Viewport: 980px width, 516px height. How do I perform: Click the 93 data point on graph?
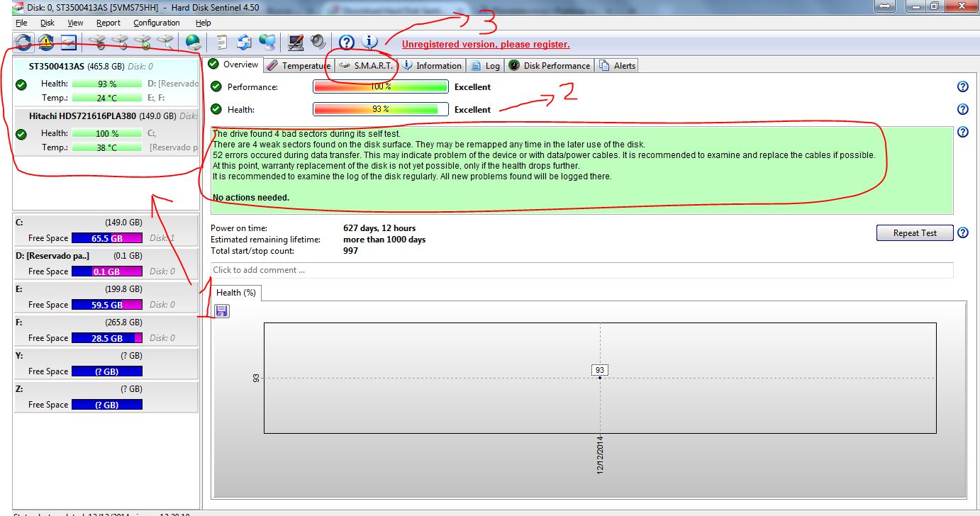tap(600, 376)
